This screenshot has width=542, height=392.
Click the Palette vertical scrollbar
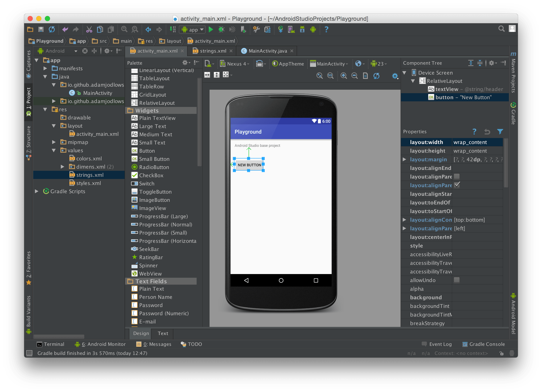199,122
